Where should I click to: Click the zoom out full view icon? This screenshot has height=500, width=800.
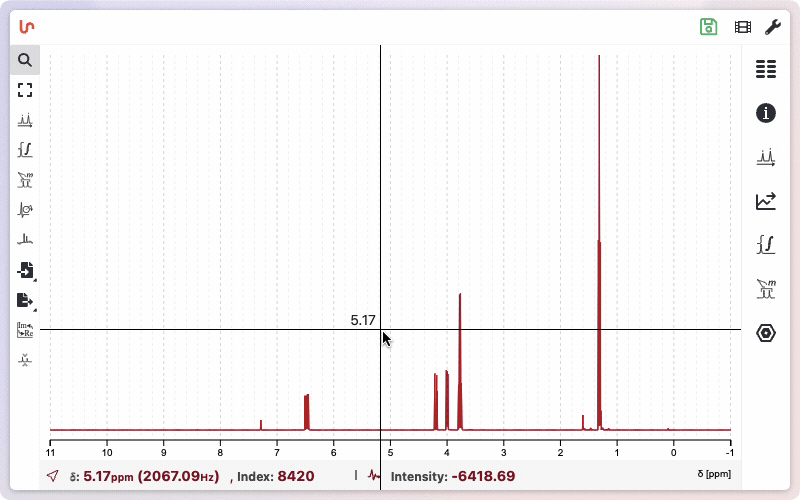point(25,90)
